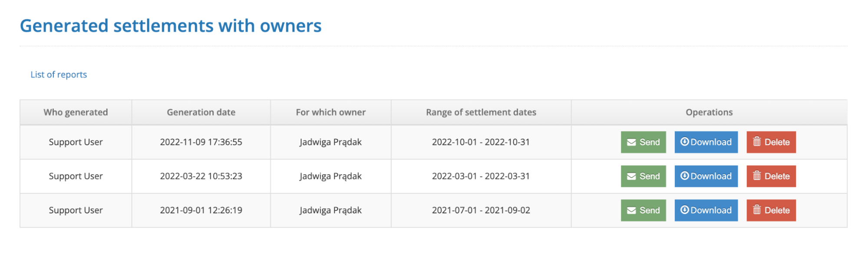Viewport: 868px width, 255px height.
Task: Click download arrow icon for October 2022 settlement
Action: 684,142
